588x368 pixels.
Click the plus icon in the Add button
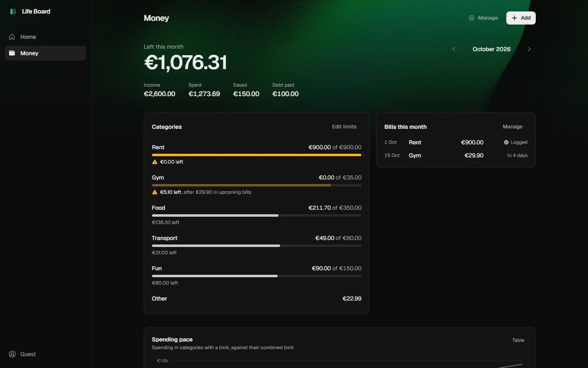point(514,18)
